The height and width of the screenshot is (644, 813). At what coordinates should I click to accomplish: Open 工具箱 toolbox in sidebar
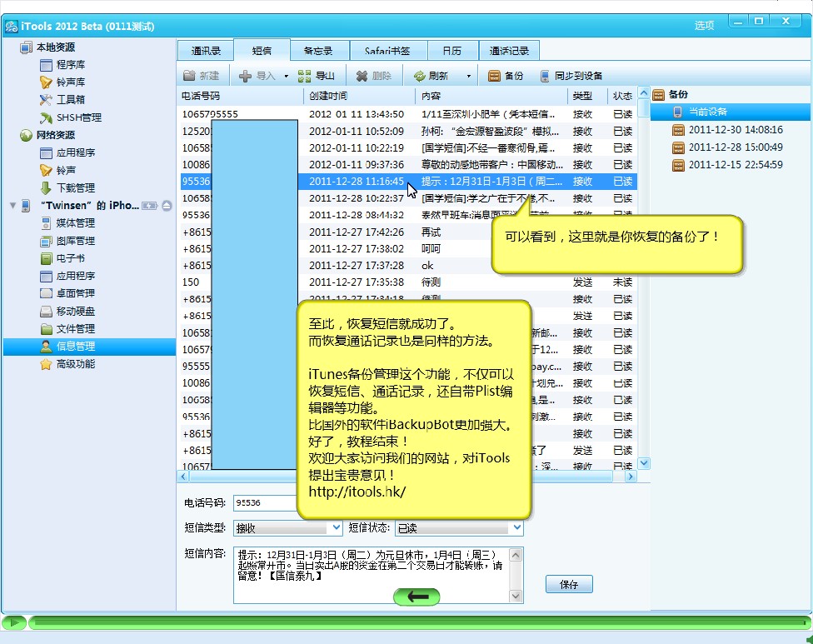[x=70, y=100]
